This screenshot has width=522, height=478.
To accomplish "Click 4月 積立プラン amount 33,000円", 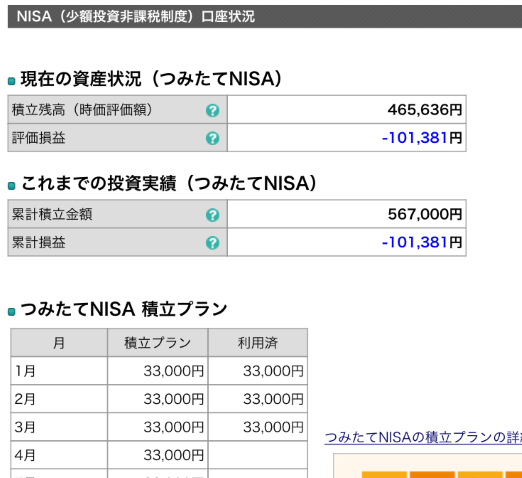I will pos(174,455).
